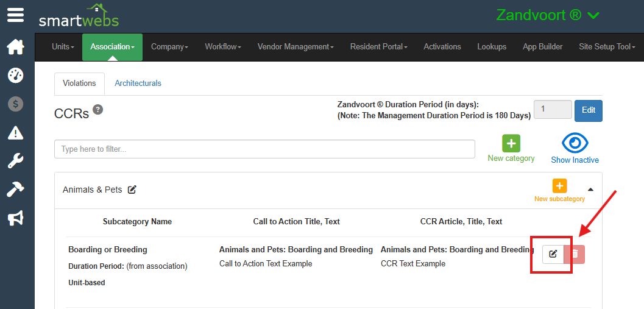This screenshot has width=644, height=309.
Task: Open the hamburger menu in the sidebar
Action: pos(16,15)
